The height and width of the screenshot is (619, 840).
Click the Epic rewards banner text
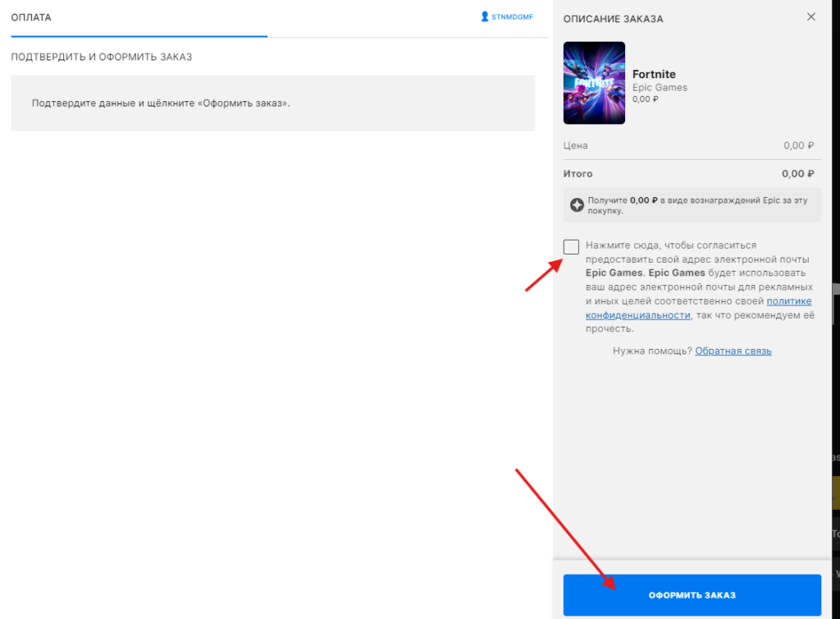click(697, 205)
